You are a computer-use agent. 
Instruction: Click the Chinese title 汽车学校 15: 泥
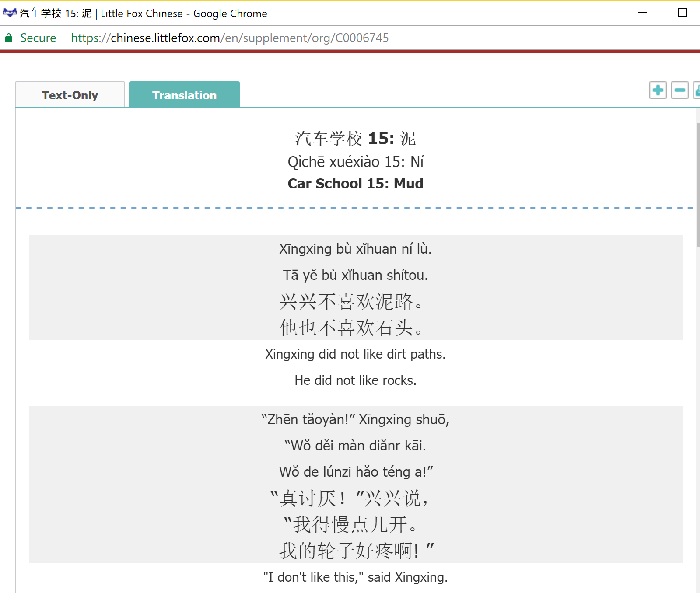[355, 139]
